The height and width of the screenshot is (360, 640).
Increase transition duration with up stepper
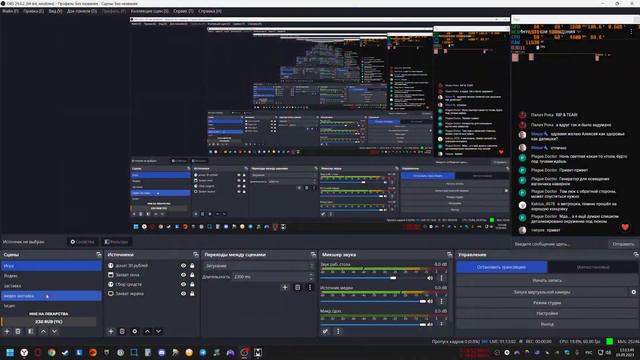pyautogui.click(x=311, y=275)
